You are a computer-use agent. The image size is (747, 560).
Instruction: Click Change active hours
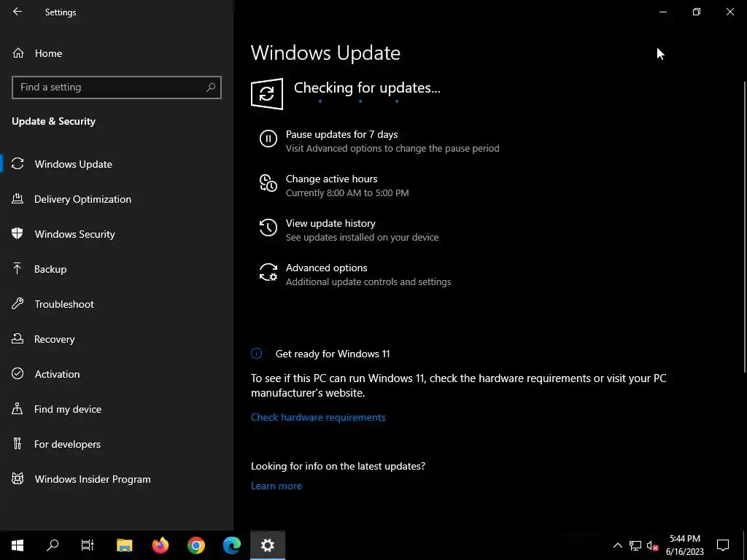332,179
